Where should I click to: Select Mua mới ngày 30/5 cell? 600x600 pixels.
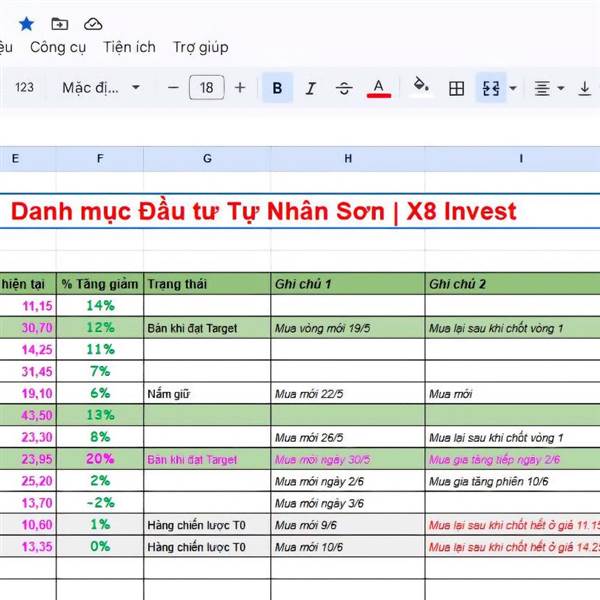coord(348,459)
